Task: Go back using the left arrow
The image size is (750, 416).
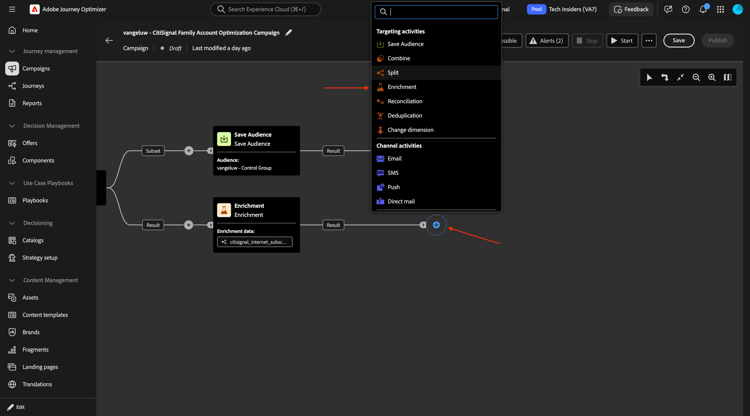Action: point(109,41)
